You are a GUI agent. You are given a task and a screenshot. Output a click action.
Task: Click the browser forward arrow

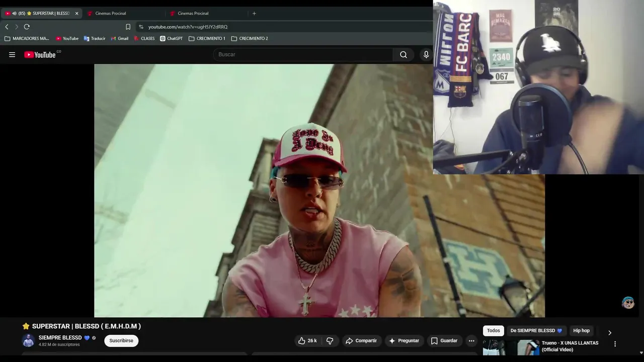coord(17,27)
